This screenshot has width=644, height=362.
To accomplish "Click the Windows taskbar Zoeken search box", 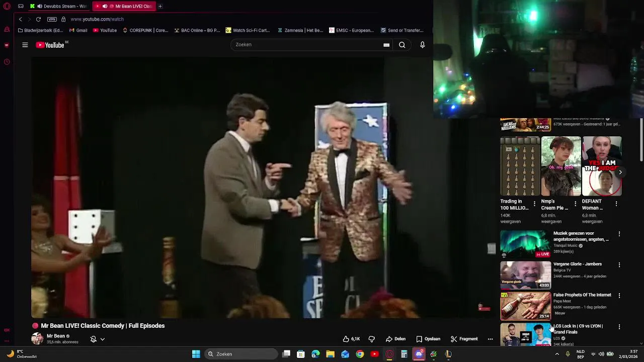I will (x=242, y=354).
